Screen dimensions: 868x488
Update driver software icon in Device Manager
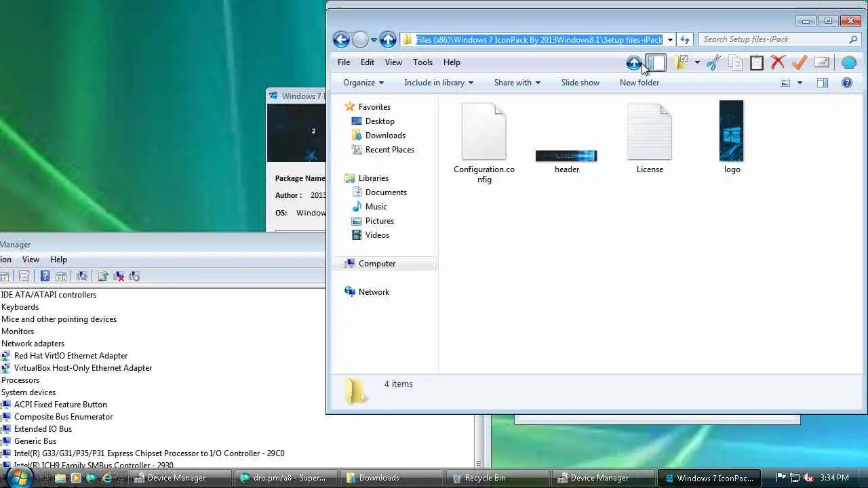point(103,276)
